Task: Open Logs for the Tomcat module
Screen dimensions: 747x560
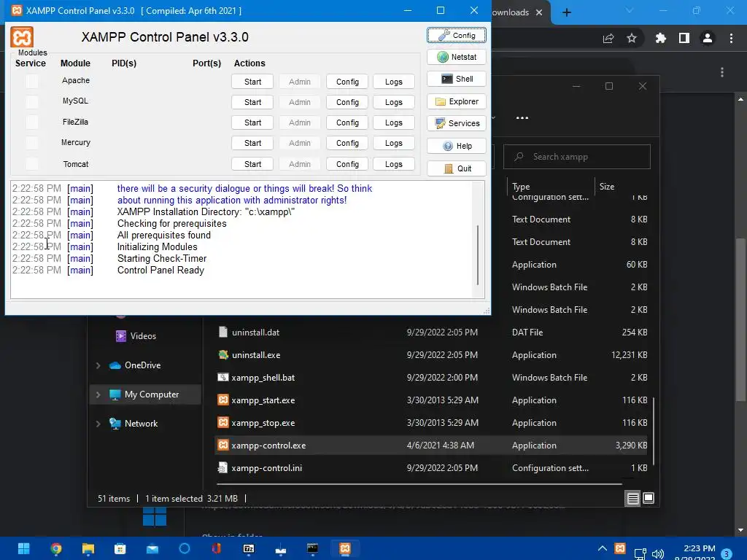Action: point(393,164)
